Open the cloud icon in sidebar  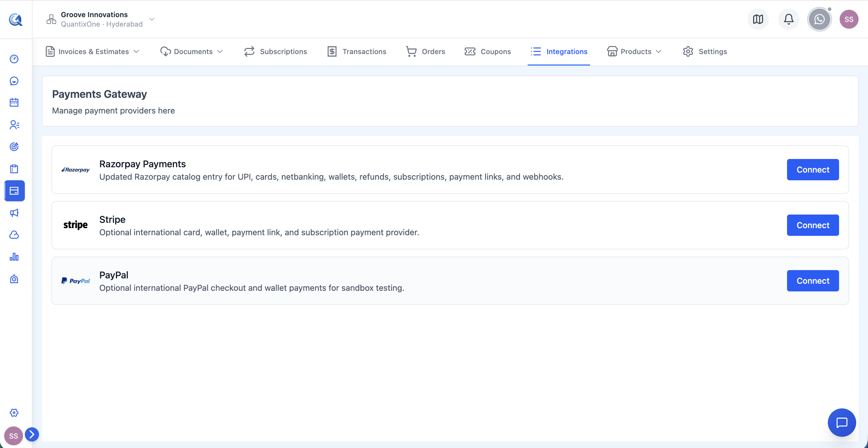coord(14,235)
